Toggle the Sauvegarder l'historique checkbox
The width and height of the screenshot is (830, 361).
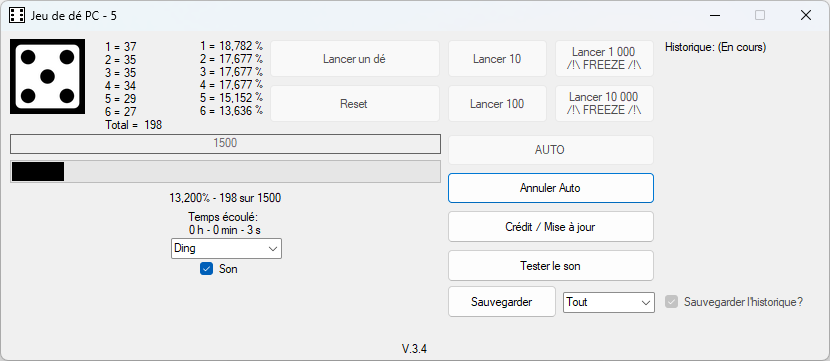pos(672,302)
